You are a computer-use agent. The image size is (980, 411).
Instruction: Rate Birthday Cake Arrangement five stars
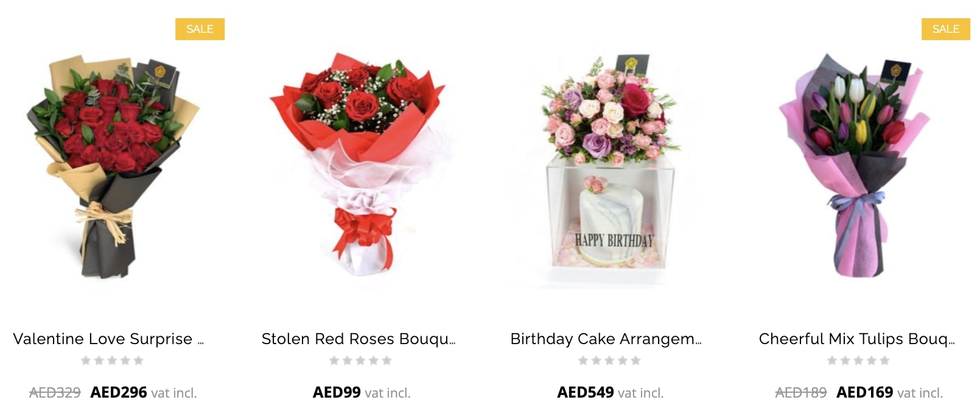[x=636, y=361]
